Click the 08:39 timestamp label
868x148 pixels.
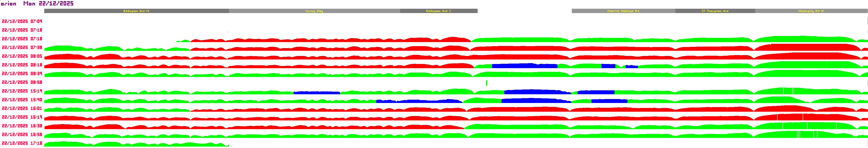point(22,74)
